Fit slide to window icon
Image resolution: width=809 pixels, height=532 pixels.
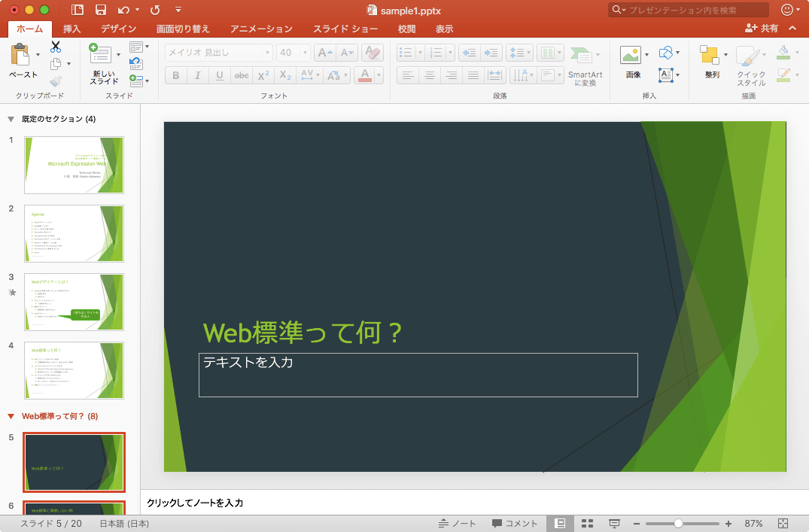783,523
